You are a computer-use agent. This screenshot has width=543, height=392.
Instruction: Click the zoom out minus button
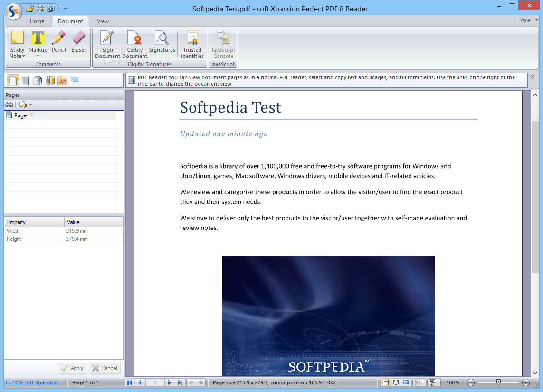(471, 382)
